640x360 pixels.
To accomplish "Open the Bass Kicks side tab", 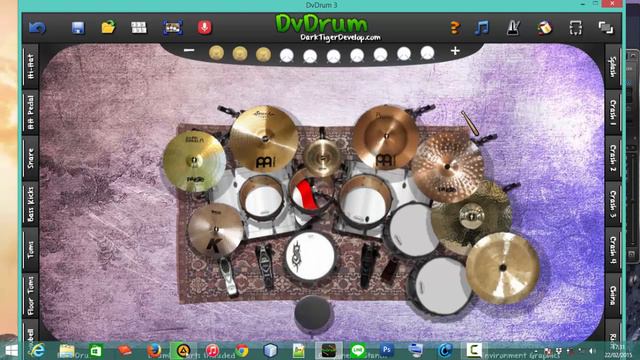I will [31, 204].
